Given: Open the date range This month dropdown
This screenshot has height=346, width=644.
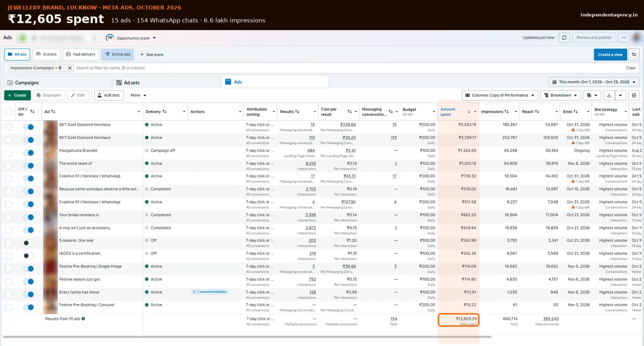Looking at the screenshot, I should click(594, 82).
